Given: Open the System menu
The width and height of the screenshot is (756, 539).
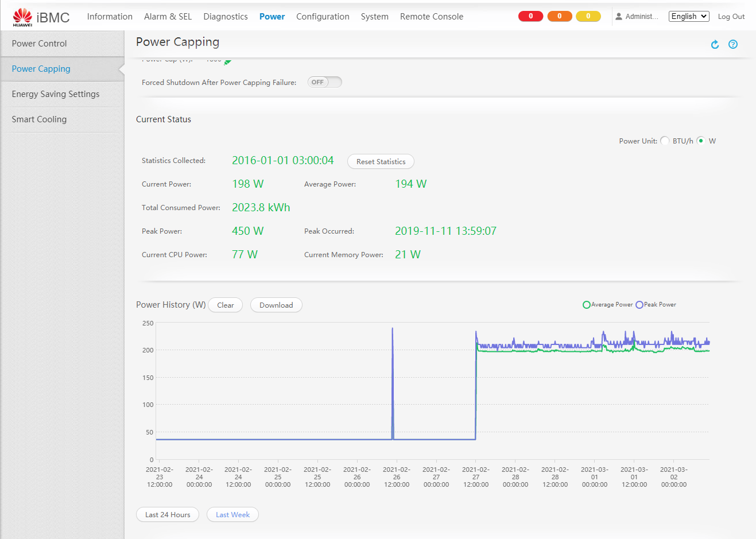Looking at the screenshot, I should [x=375, y=17].
